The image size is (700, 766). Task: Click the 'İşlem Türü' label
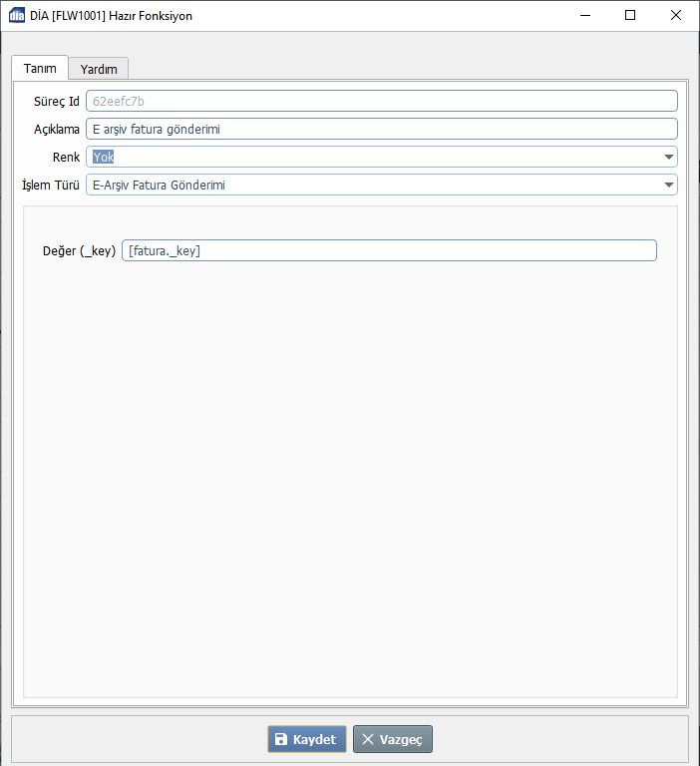51,185
